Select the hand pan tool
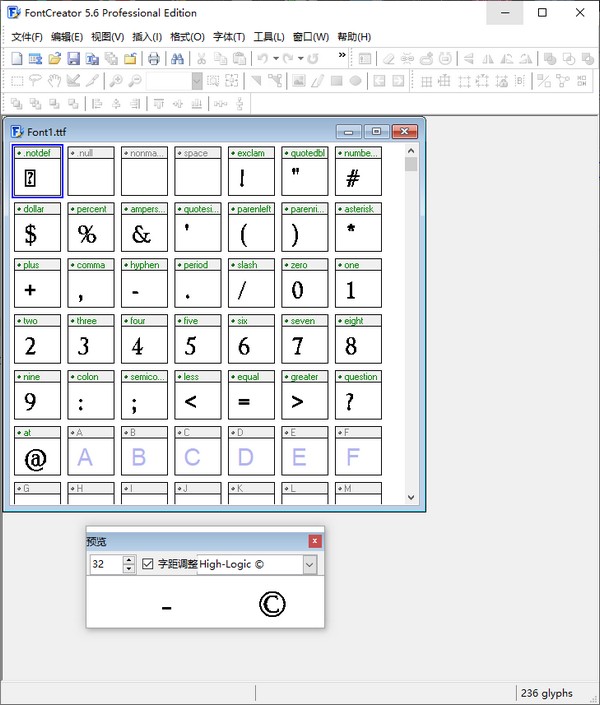600x705 pixels. [x=54, y=81]
